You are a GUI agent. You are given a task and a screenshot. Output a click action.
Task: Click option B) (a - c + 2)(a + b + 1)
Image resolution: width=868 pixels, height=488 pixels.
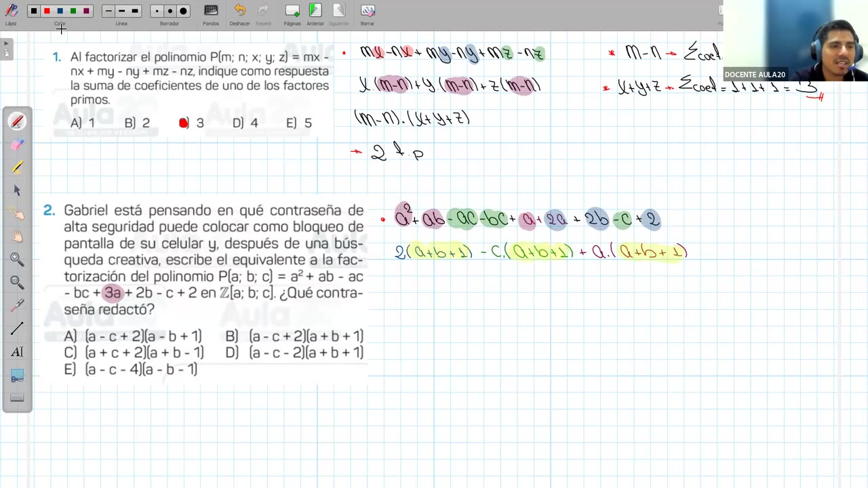click(x=294, y=336)
